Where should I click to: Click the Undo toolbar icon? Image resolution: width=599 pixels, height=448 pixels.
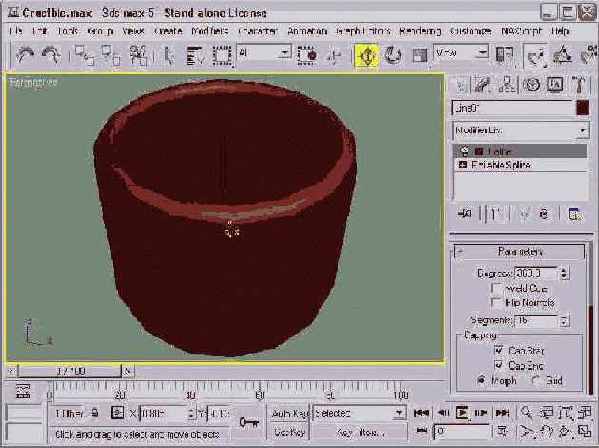25,56
